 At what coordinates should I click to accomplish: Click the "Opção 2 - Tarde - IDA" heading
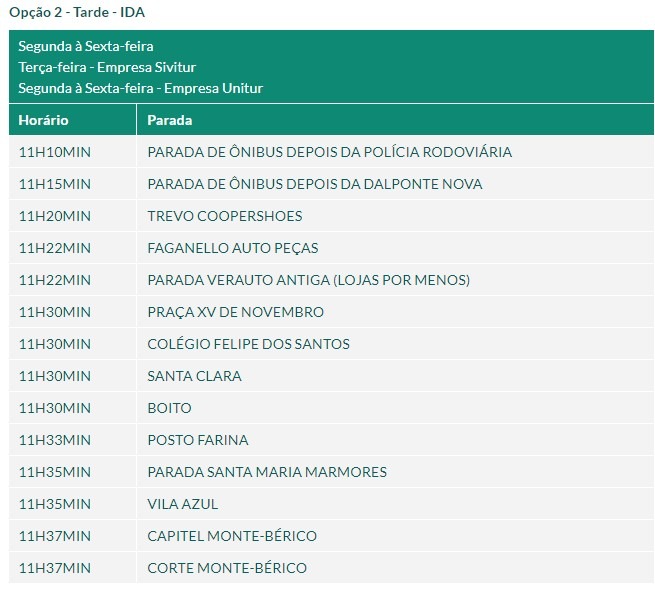click(x=77, y=13)
